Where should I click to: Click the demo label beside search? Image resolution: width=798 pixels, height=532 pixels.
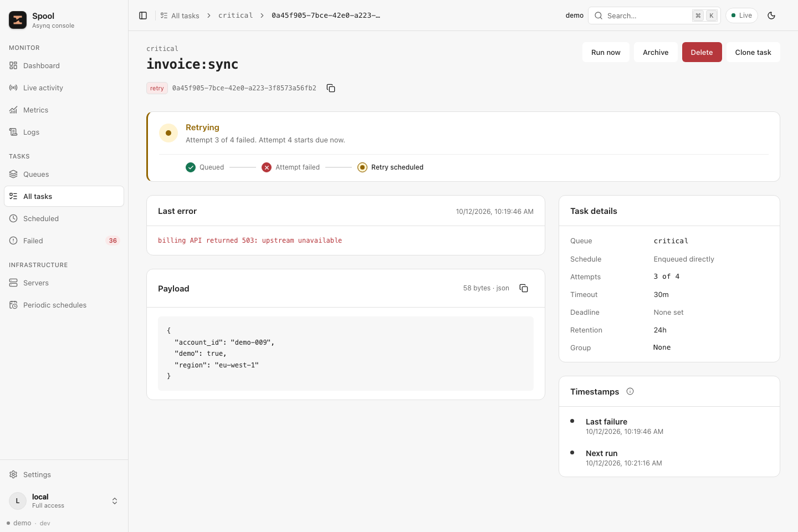click(575, 16)
